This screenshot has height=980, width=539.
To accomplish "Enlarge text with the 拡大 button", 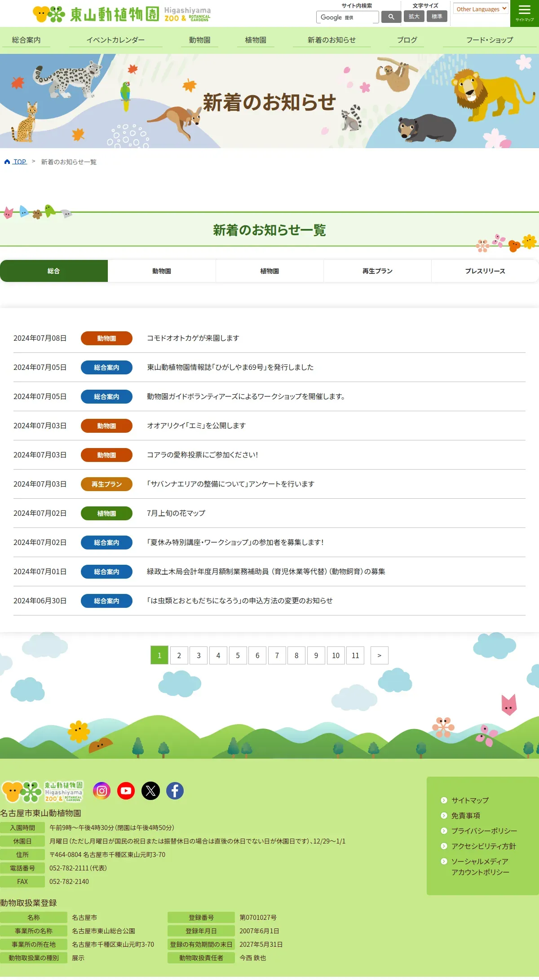I will [x=414, y=17].
